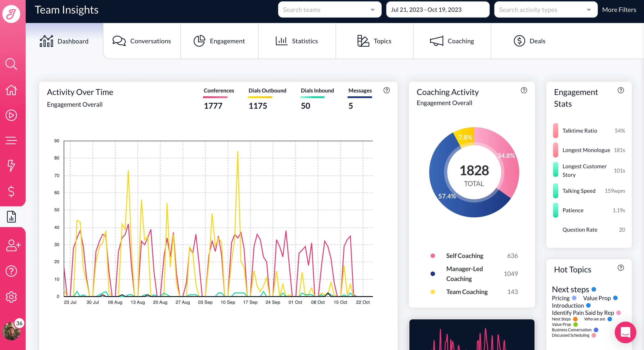Open the chat bubble support widget
The image size is (644, 350).
[625, 332]
